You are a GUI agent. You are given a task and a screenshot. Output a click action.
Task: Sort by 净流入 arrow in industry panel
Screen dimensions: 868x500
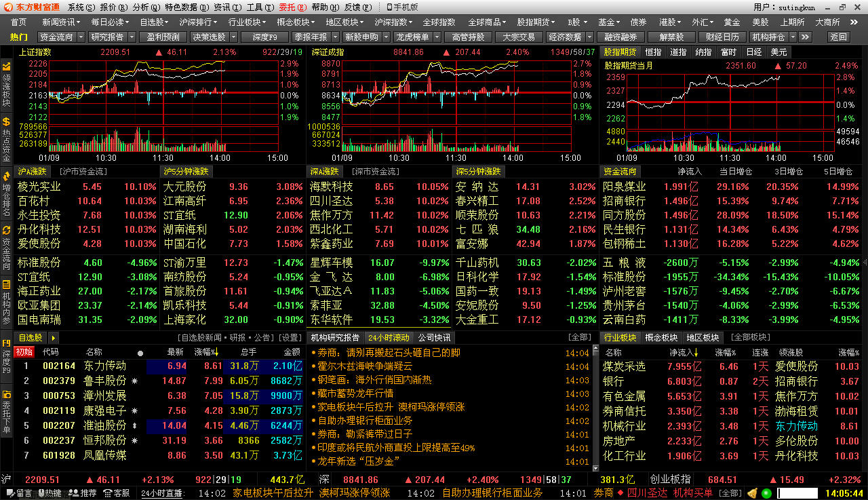[694, 353]
